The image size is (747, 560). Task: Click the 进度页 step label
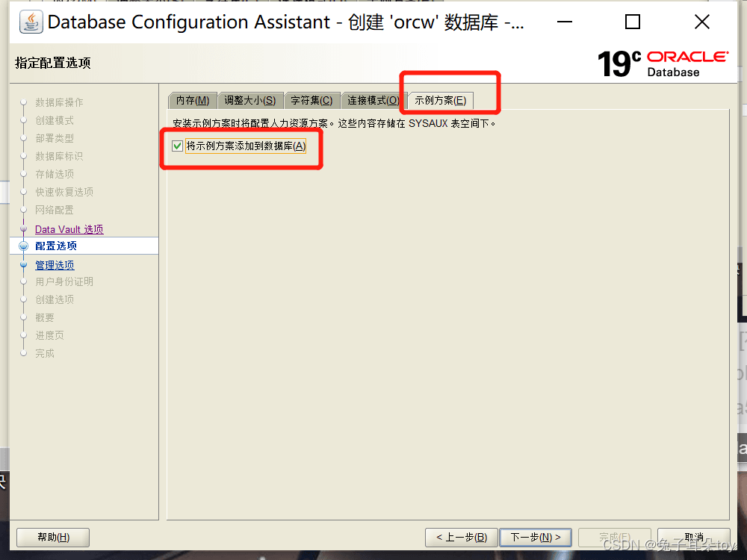coord(49,335)
